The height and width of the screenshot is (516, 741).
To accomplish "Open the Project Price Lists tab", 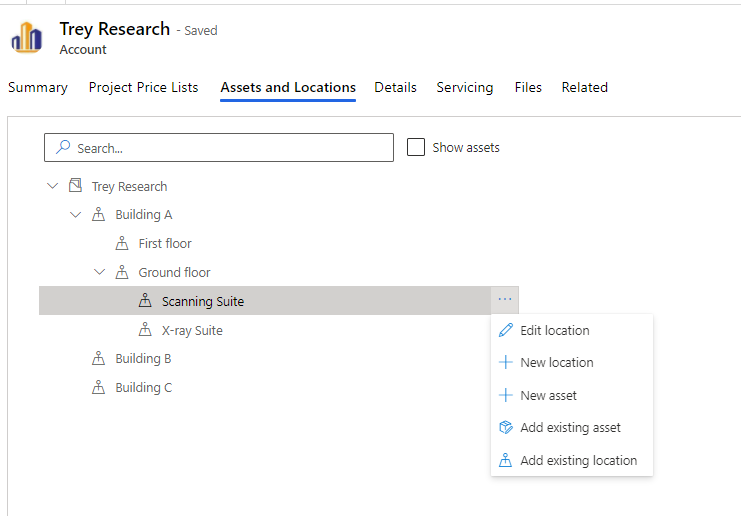I will click(x=144, y=87).
